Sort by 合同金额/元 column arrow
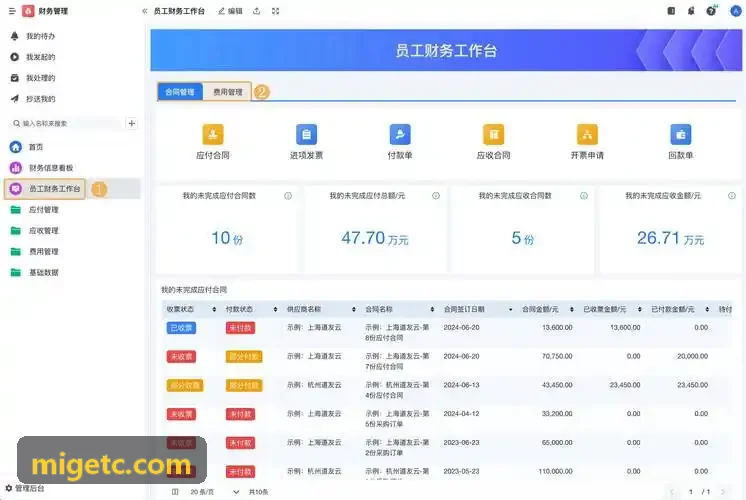746x500 pixels. pyautogui.click(x=571, y=310)
